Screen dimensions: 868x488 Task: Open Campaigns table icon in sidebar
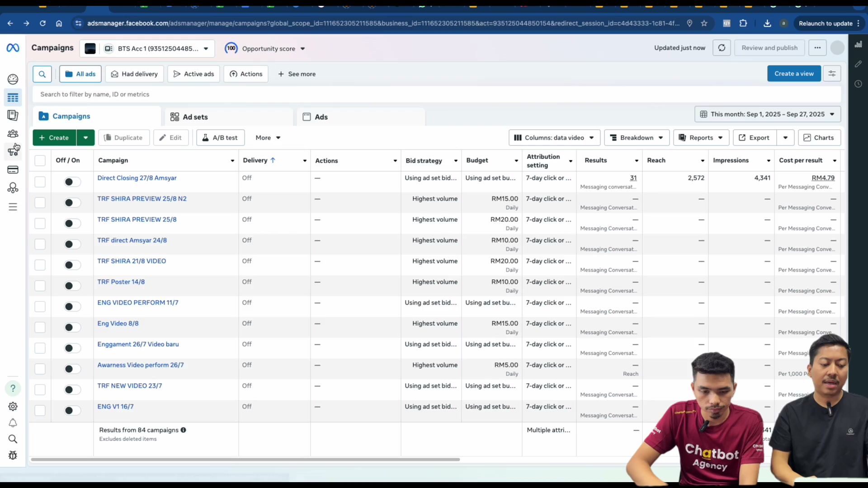click(13, 98)
